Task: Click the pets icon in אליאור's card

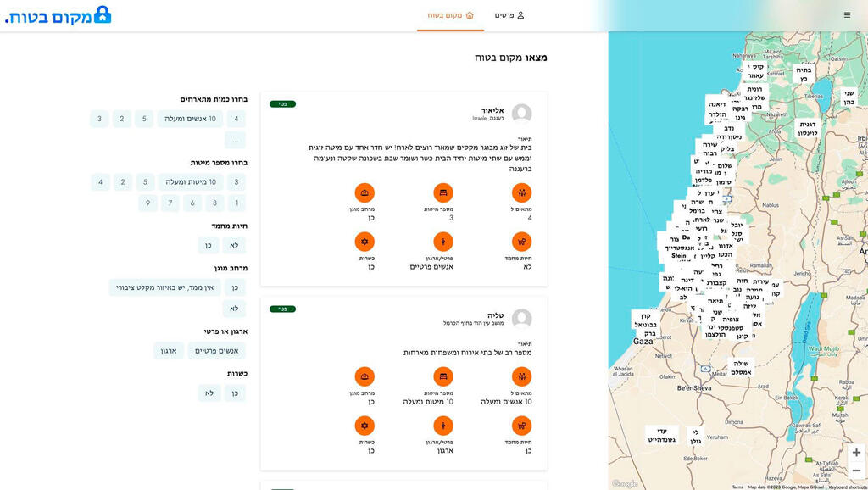Action: (521, 242)
